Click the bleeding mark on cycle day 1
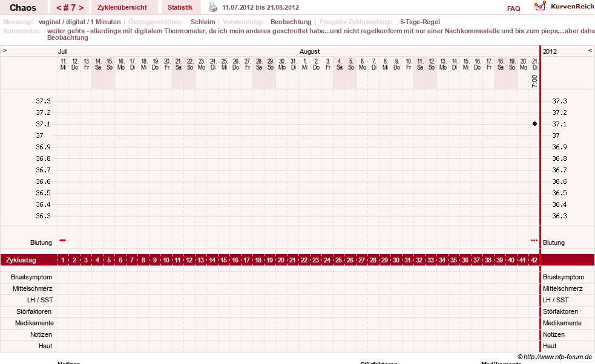Viewport: 595px width, 364px height. (x=62, y=241)
